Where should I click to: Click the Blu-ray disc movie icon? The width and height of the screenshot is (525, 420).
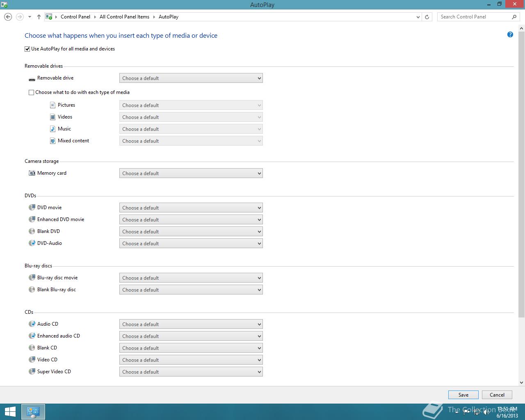(x=32, y=278)
